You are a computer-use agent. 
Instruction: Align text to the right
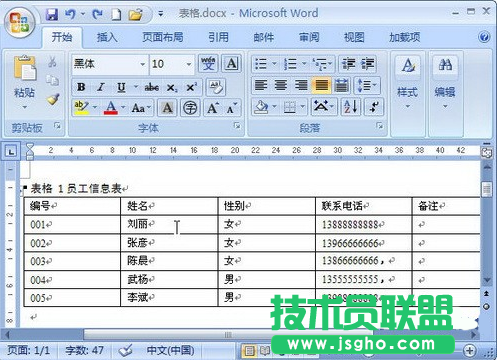point(301,85)
